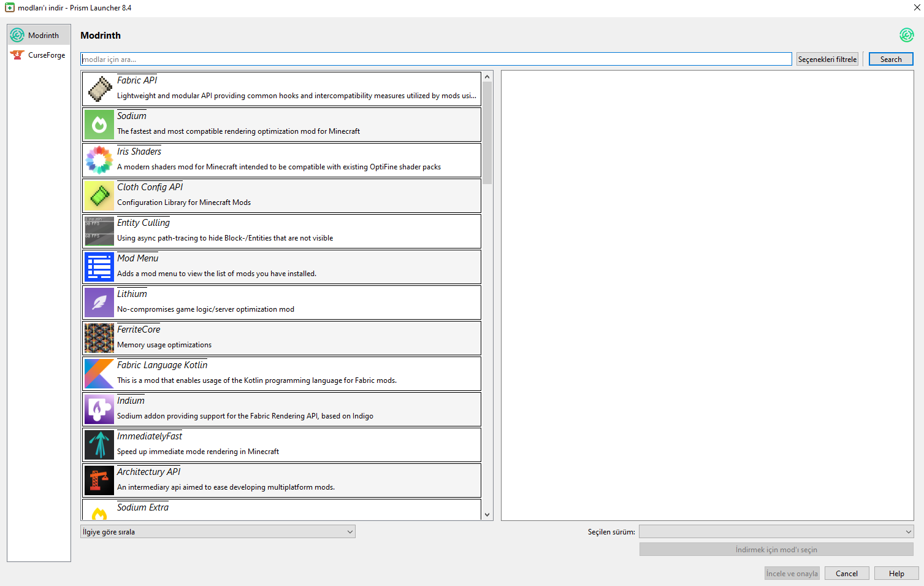This screenshot has height=586, width=924.
Task: Click the ImmediatelyFast arrow icon
Action: pos(99,445)
